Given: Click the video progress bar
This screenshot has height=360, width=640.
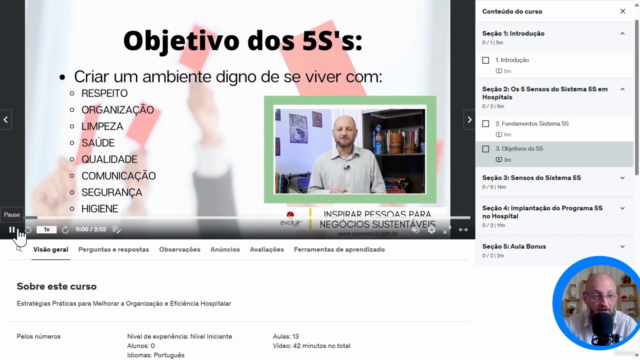Looking at the screenshot, I should tap(247, 218).
